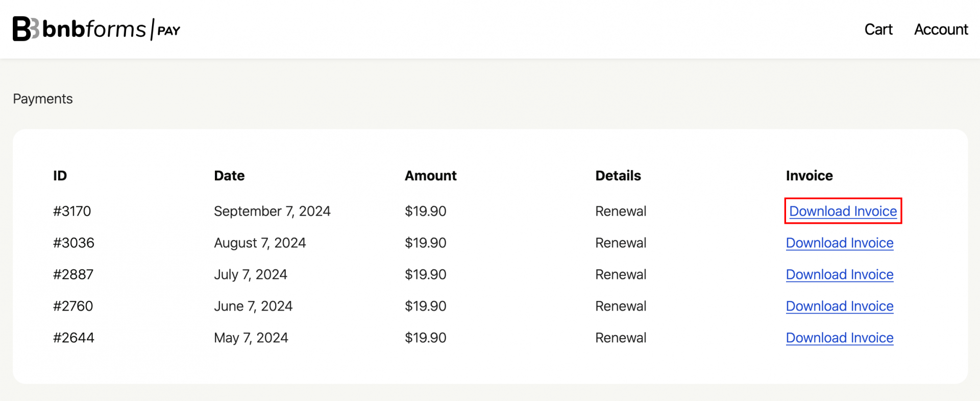Open the Account menu
The image size is (980, 401).
click(x=941, y=29)
